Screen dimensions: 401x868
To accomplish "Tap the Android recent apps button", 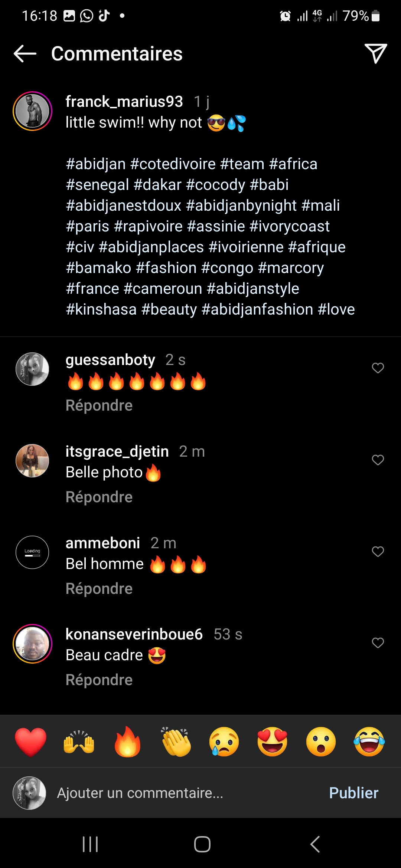I will tap(90, 845).
